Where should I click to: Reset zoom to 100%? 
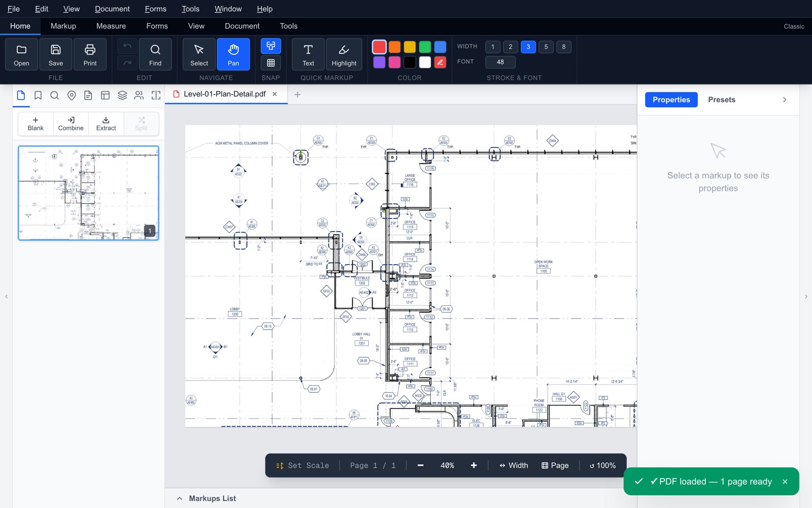602,465
